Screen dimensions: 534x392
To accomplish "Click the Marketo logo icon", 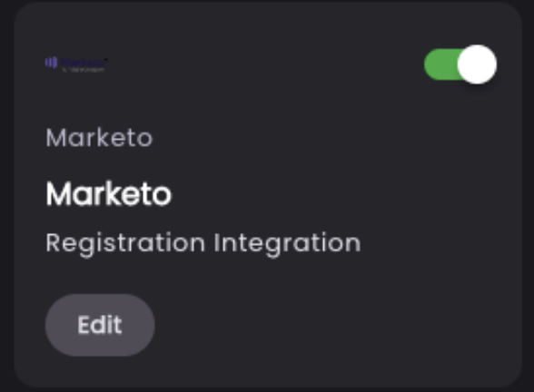I will coord(76,64).
